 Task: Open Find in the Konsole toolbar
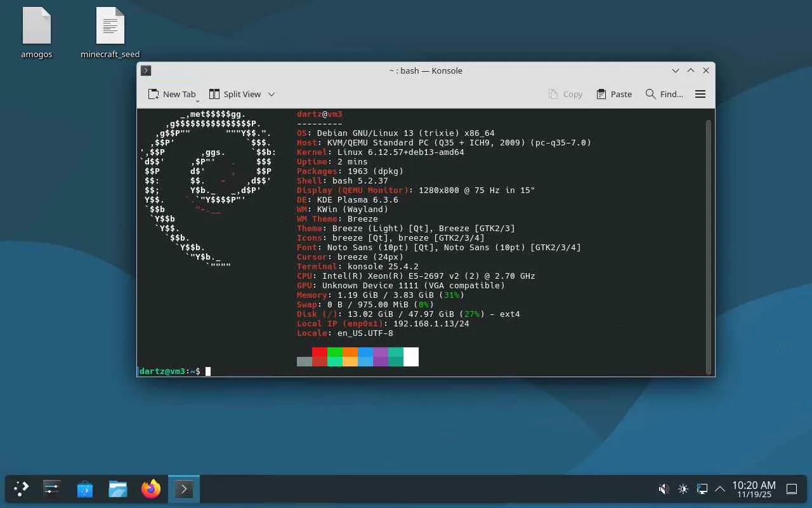[x=664, y=94]
